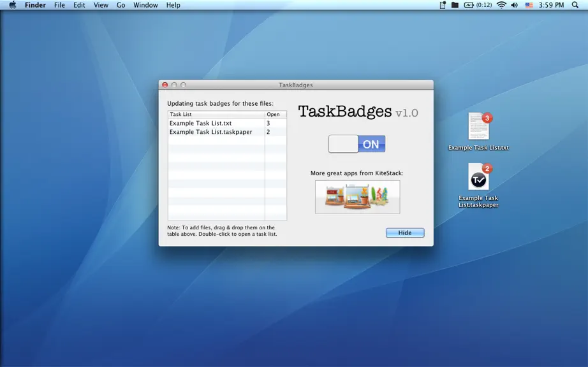Open the KiteStack apps banner image
This screenshot has height=367, width=588.
coord(357,197)
